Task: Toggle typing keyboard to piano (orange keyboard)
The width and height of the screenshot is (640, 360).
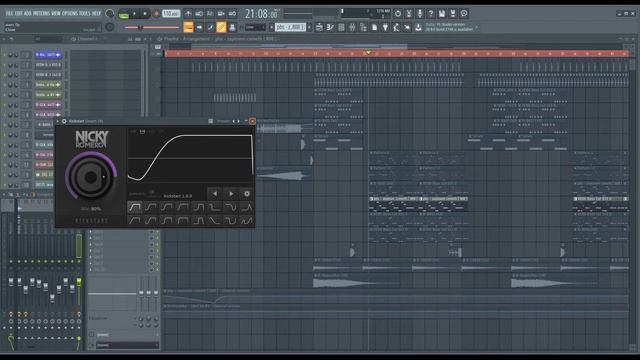Action: (188, 27)
